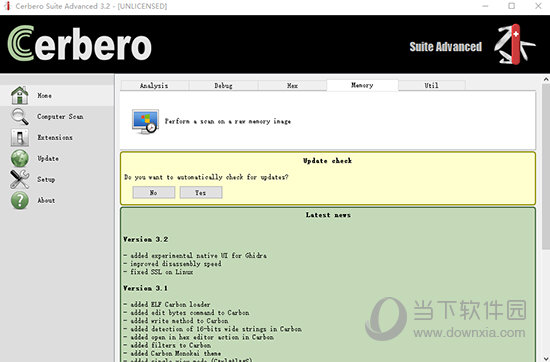The height and width of the screenshot is (362, 550).
Task: Open the Computer Scan magnifier icon
Action: 20,116
